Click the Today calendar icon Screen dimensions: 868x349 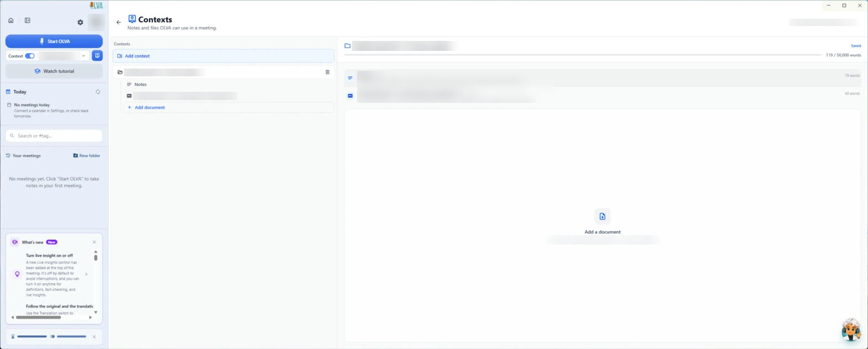[8, 92]
